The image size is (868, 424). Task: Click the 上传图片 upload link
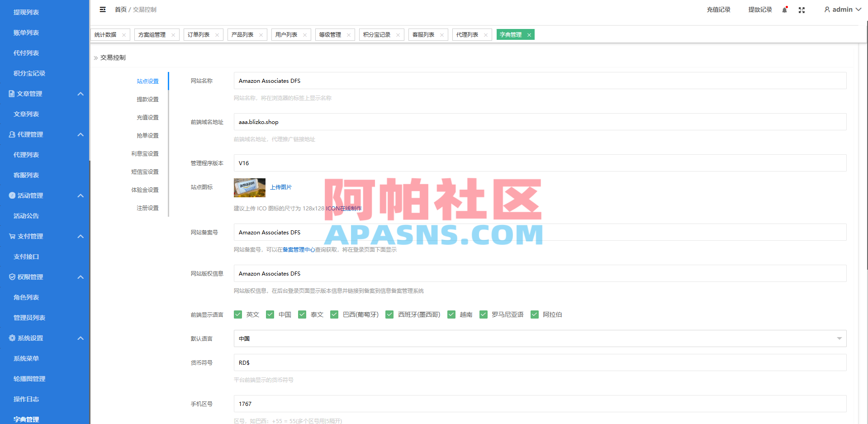pos(281,187)
